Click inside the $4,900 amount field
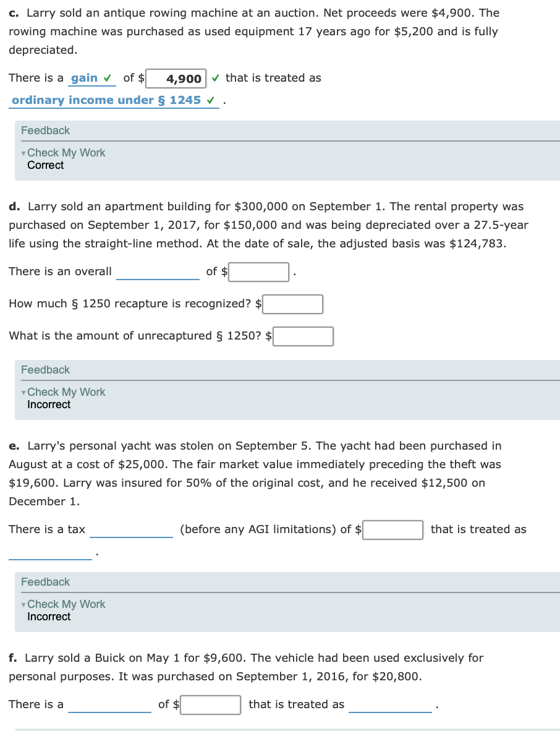Image resolution: width=560 pixels, height=731 pixels. click(x=177, y=78)
